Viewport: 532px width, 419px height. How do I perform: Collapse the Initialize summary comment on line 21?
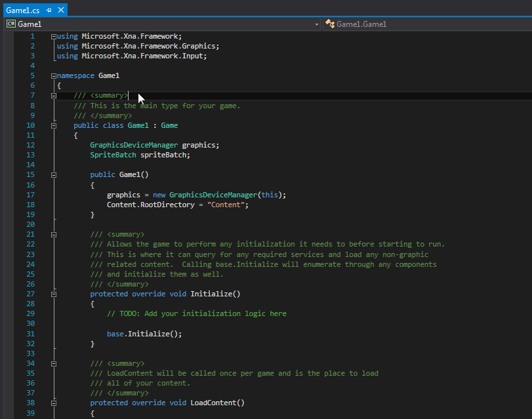click(x=54, y=234)
